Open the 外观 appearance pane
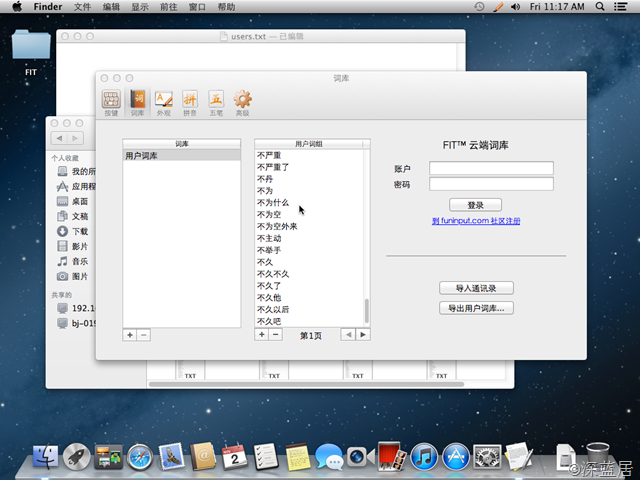The image size is (640, 480). (x=164, y=102)
